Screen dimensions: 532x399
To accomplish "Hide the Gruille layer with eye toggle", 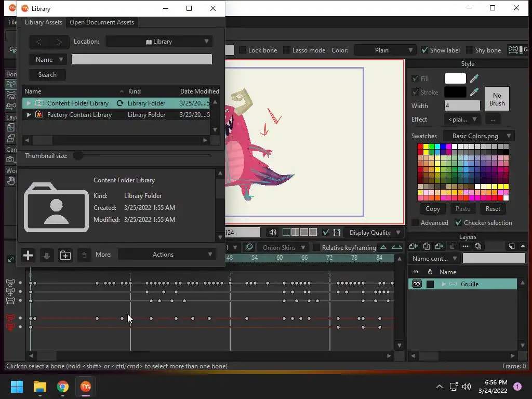I will click(x=417, y=284).
